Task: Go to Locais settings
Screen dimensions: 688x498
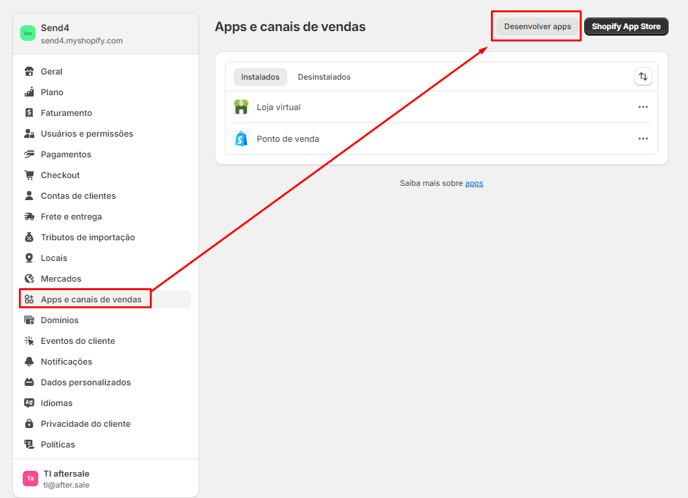Action: click(105, 258)
